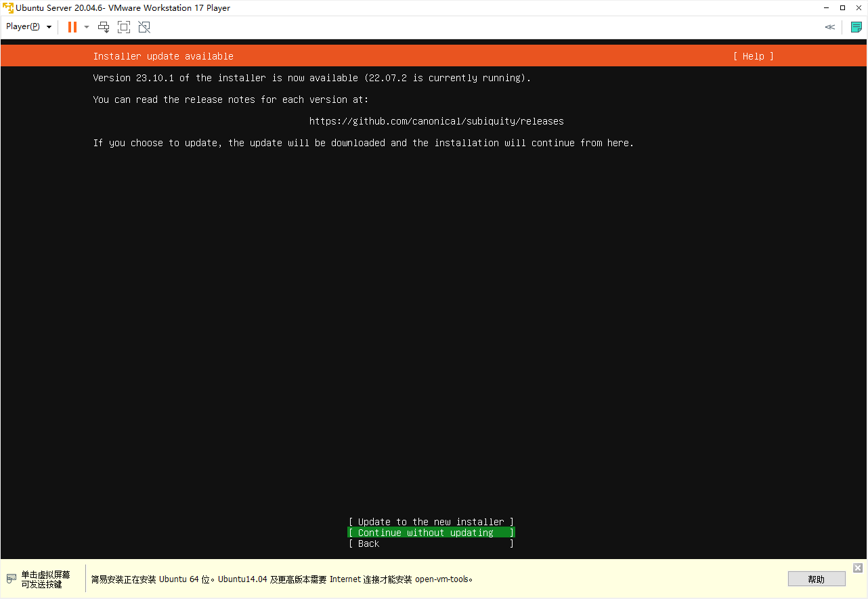This screenshot has height=599, width=868.
Task: Click Send Ctrl+Alt+Del toolbar icon
Action: [104, 27]
